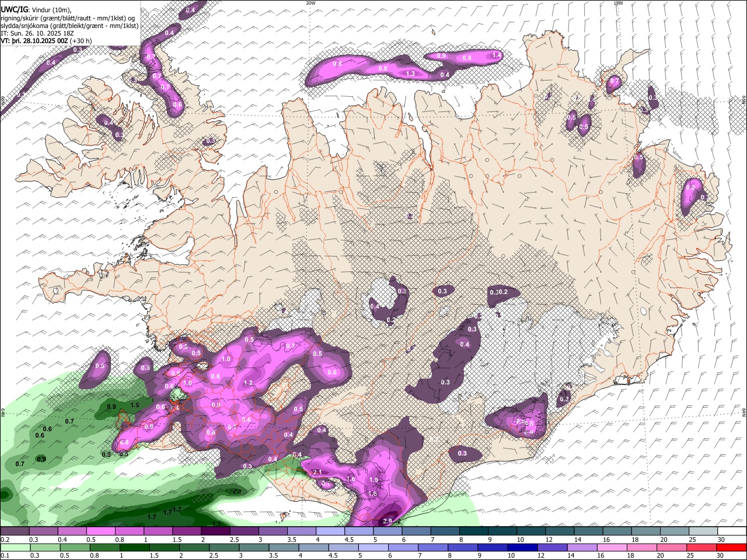Viewport: 747px width, 560px height.
Task: Click the '30' label on the upper snow scale
Action: coord(721,540)
